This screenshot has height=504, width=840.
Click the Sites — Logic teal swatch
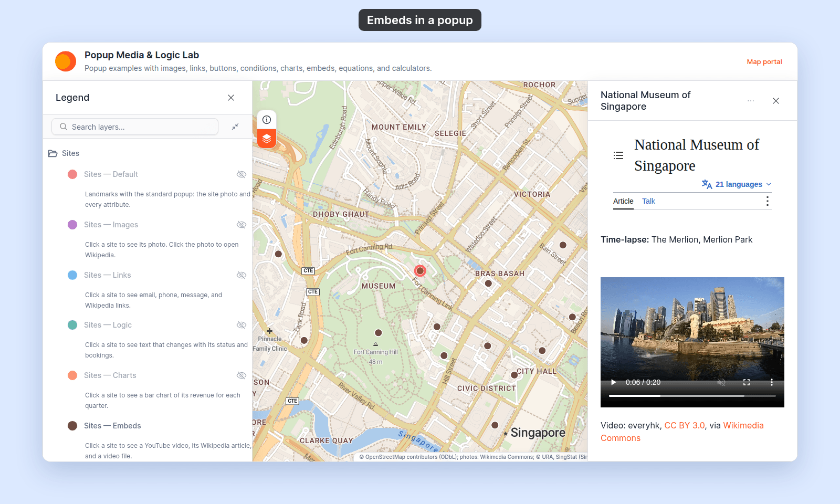click(x=72, y=325)
